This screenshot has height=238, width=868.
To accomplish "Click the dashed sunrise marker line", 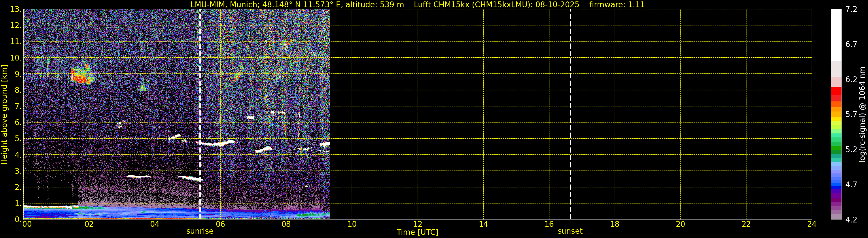I will tap(200, 115).
